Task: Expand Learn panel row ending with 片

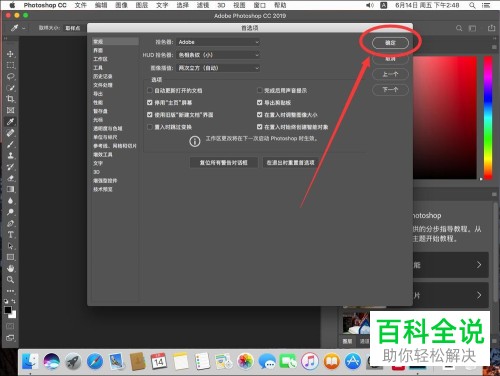Action: click(451, 295)
